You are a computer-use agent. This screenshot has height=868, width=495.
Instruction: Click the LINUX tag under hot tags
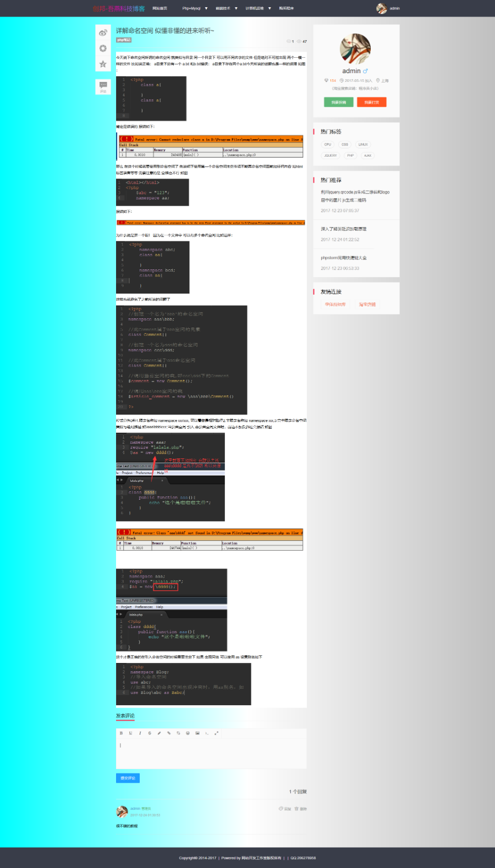[x=363, y=145]
